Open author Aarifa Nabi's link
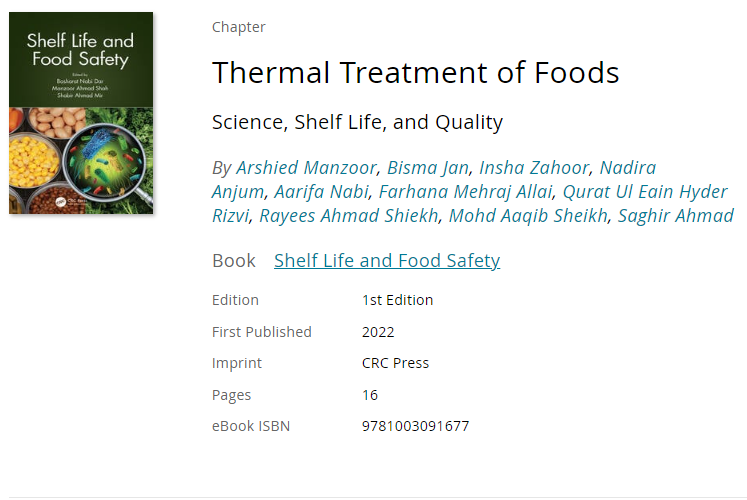This screenshot has width=747, height=500. (x=322, y=191)
